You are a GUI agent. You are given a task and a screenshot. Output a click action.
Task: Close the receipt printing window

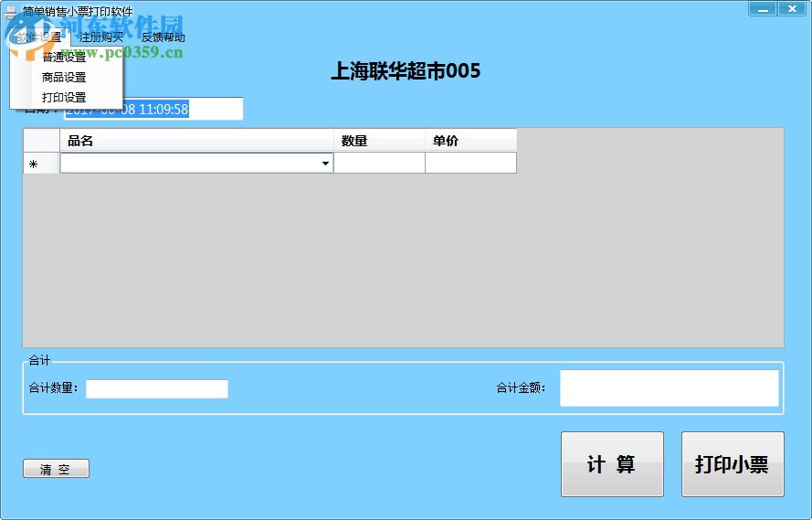[x=792, y=9]
